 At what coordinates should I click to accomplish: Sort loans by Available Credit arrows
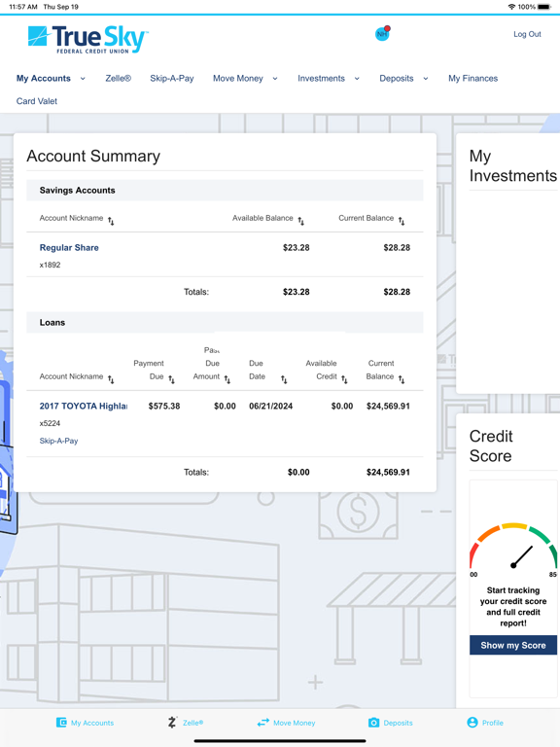coord(345,379)
